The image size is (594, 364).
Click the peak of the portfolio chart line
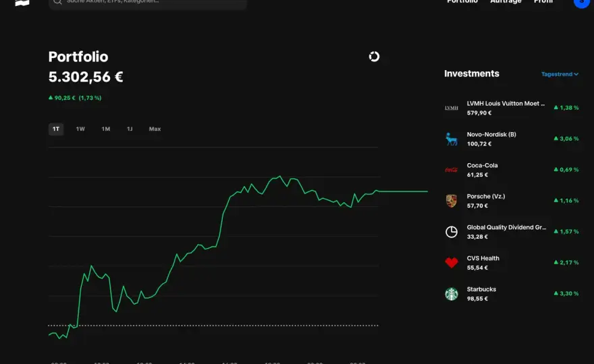tap(279, 176)
